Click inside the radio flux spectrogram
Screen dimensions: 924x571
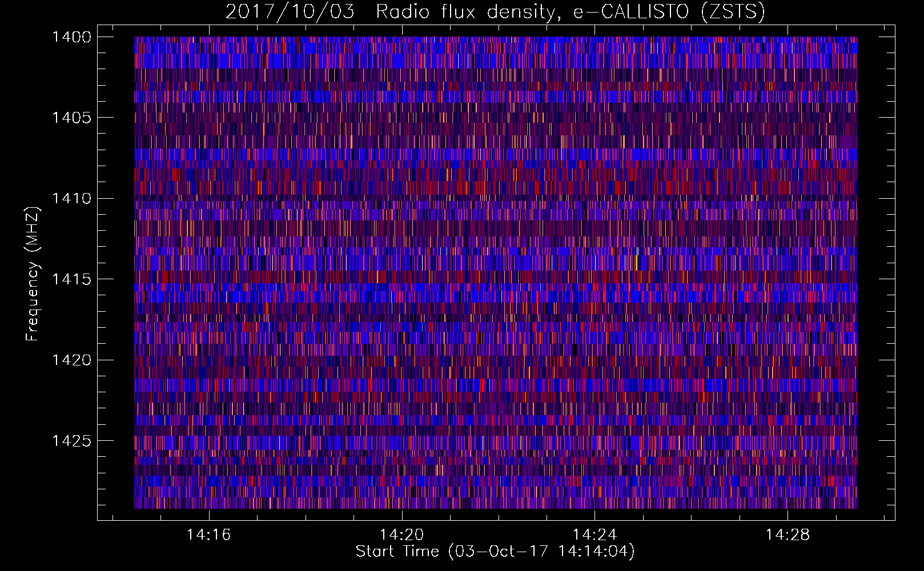(496, 272)
